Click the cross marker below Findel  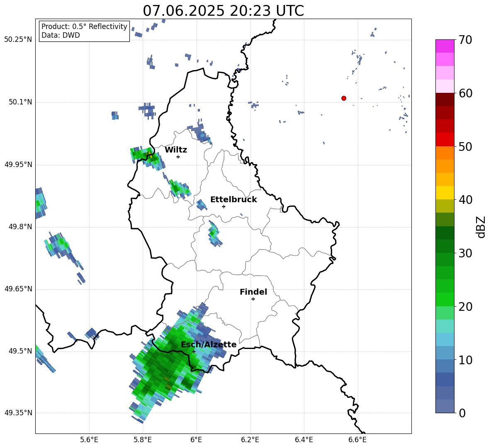click(253, 299)
